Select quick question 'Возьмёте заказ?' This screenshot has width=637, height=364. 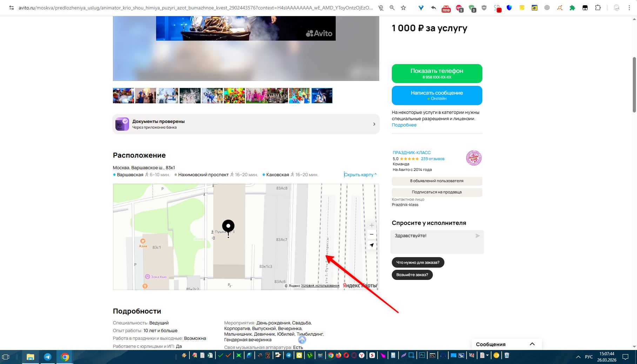click(412, 275)
